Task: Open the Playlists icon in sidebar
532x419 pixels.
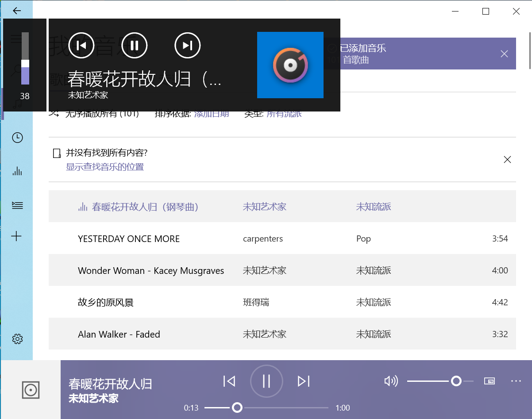Action: (17, 205)
